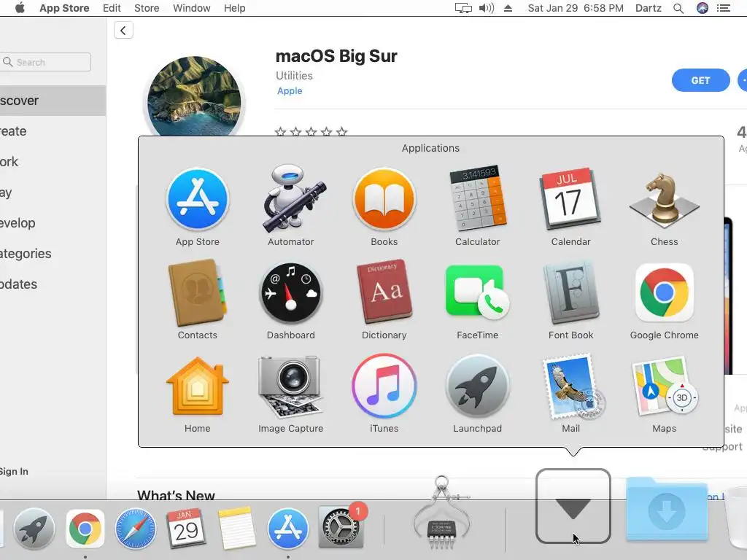747x560 pixels.
Task: Open Calendar showing Jan 29 in Dock
Action: click(x=186, y=529)
